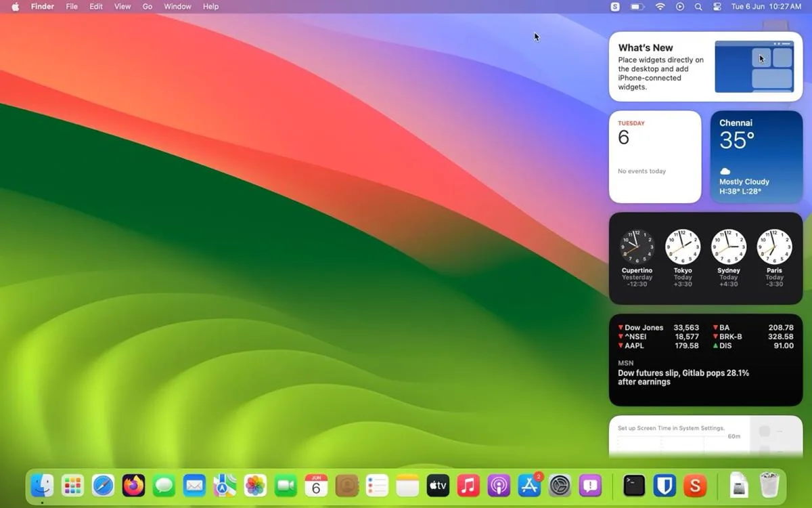Open Feedback Assistant from the dock
The height and width of the screenshot is (508, 812).
(591, 486)
